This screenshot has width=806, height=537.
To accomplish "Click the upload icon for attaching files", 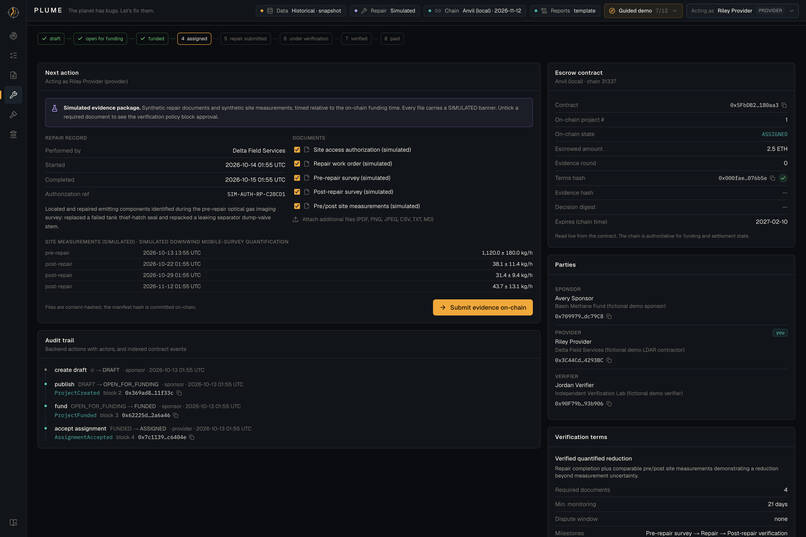I will (x=296, y=219).
